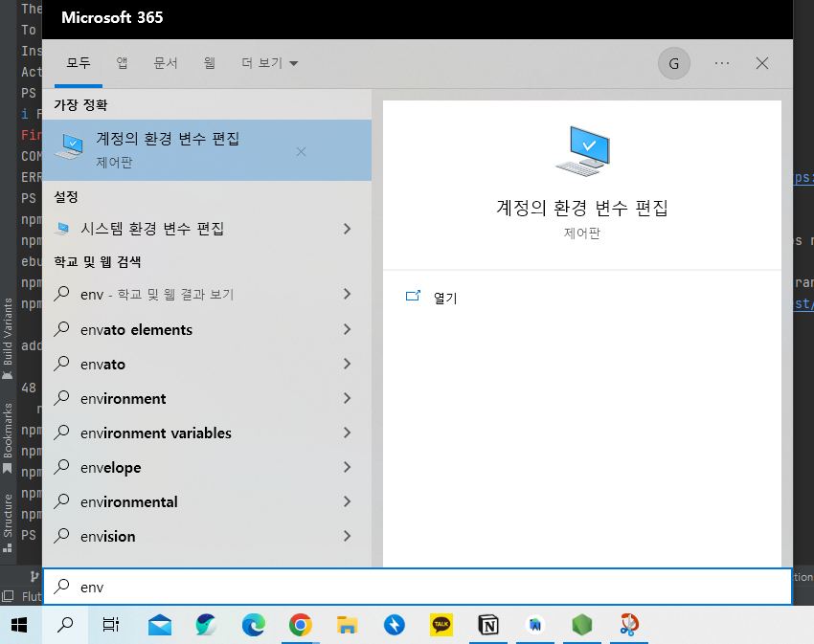814x644 pixels.
Task: Click the taskbar search magnifier icon
Action: coord(65,625)
